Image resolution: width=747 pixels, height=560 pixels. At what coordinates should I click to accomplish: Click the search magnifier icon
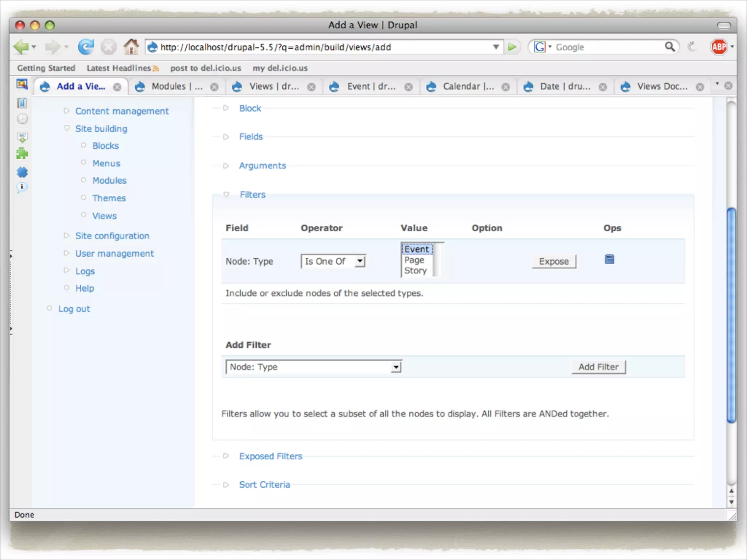coord(670,47)
